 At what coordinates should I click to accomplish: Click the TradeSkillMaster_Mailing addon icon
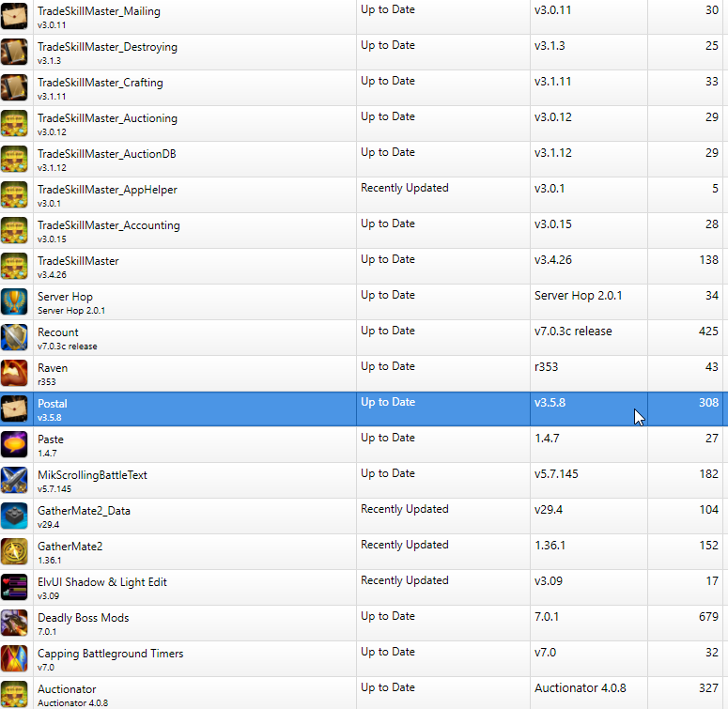point(14,16)
